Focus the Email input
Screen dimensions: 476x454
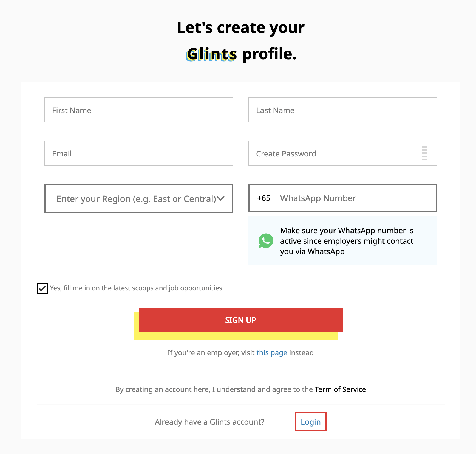138,153
